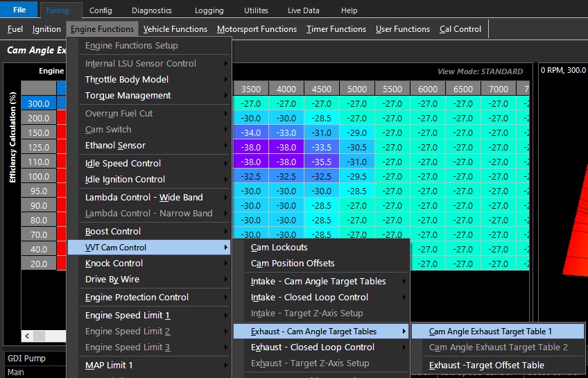Click the 4000 RPM column header

coord(286,89)
